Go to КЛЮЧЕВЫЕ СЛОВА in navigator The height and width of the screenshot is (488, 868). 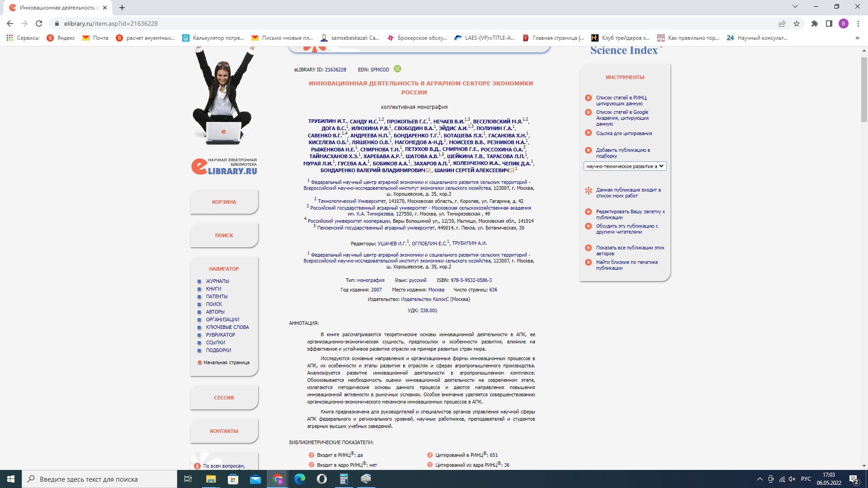click(227, 327)
